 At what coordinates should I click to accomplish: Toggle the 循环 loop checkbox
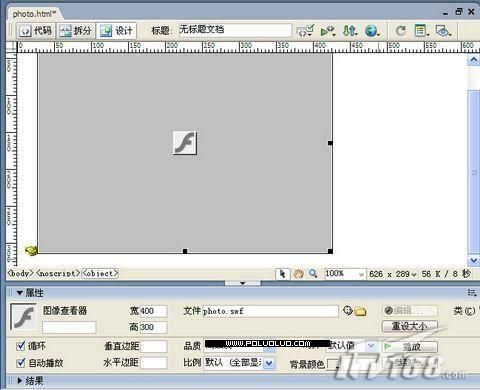click(21, 346)
